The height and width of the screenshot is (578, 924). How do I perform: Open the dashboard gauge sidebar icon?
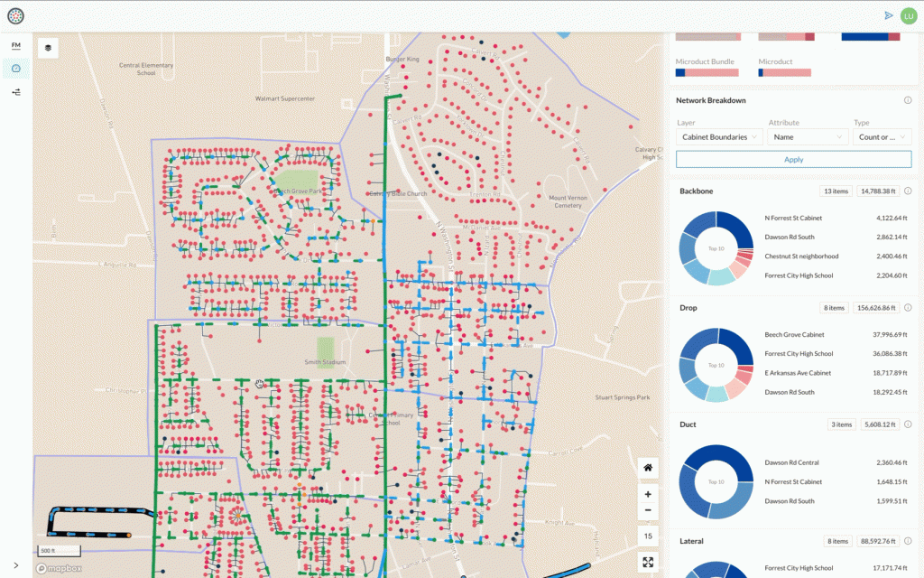[16, 69]
